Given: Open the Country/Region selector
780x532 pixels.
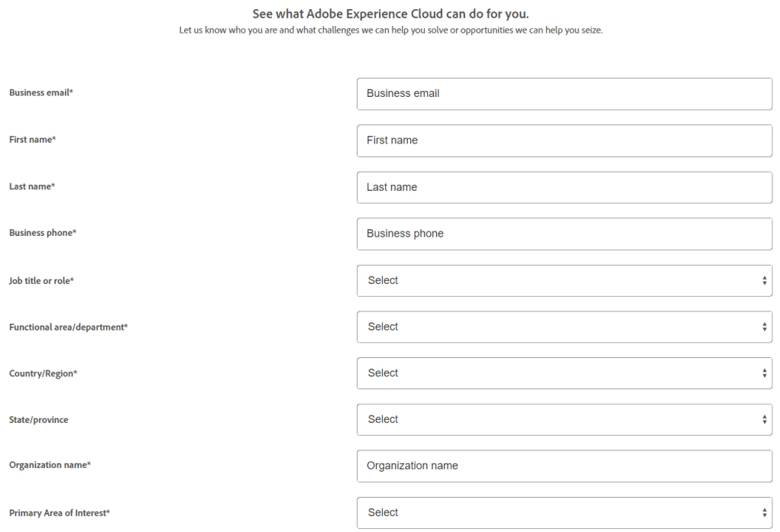Looking at the screenshot, I should 564,373.
